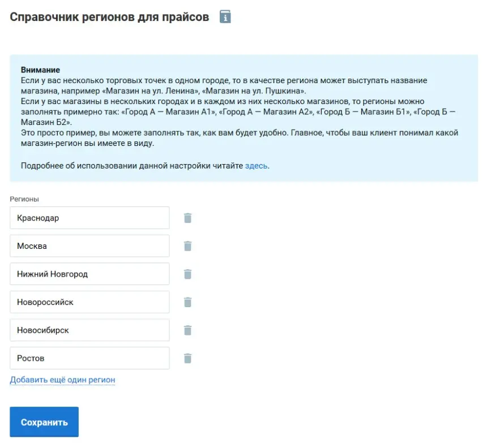
Task: Click «Добавить ещё один регион» link
Action: (x=62, y=380)
